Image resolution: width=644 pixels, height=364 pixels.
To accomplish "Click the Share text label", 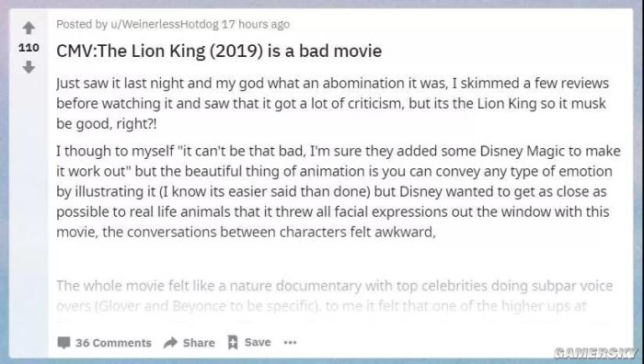I will coord(199,343).
